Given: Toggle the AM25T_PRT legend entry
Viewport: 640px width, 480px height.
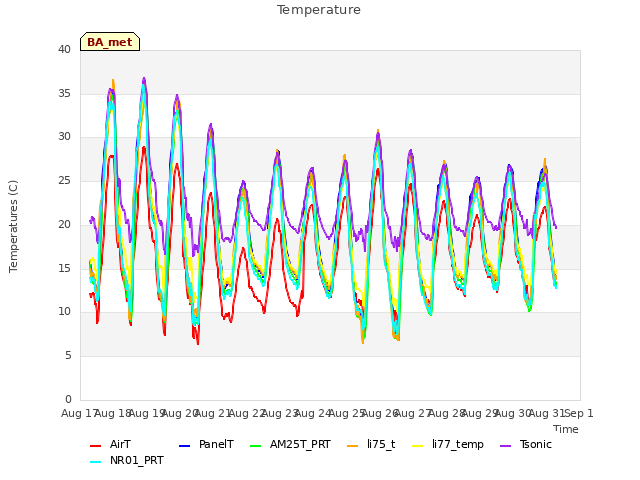Looking at the screenshot, I should pyautogui.click(x=290, y=444).
